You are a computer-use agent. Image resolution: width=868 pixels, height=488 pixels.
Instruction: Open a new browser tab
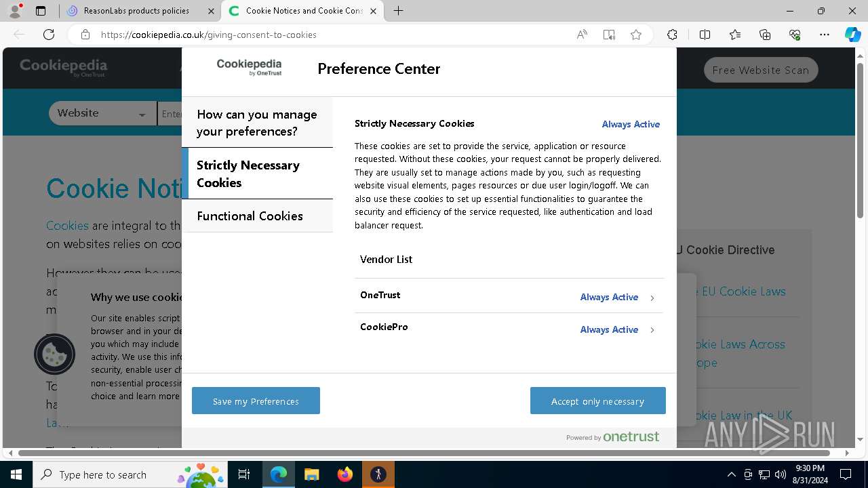(x=399, y=11)
